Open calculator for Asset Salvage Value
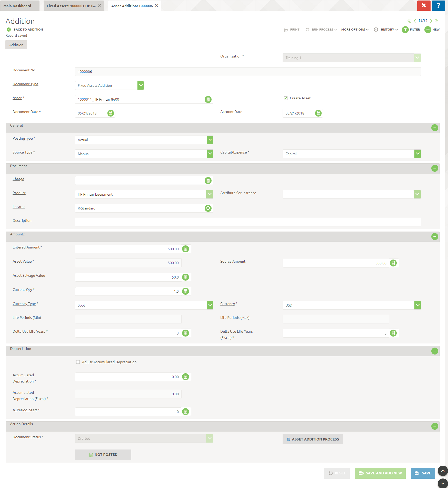The image size is (448, 488). (185, 277)
